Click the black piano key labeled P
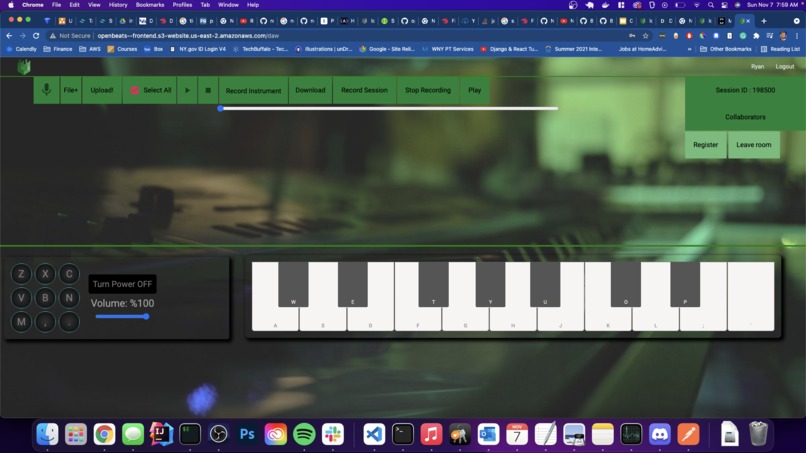Image resolution: width=806 pixels, height=453 pixels. click(x=685, y=284)
